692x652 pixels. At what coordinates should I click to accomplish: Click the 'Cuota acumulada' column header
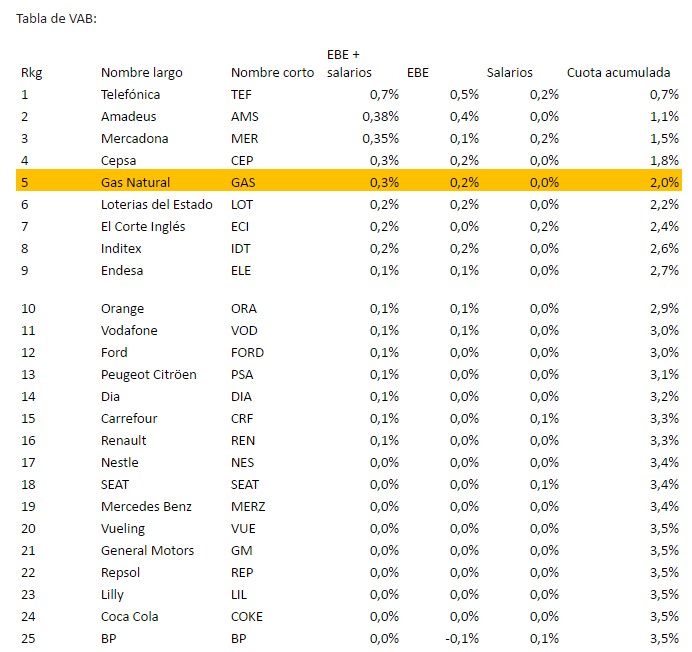[618, 73]
